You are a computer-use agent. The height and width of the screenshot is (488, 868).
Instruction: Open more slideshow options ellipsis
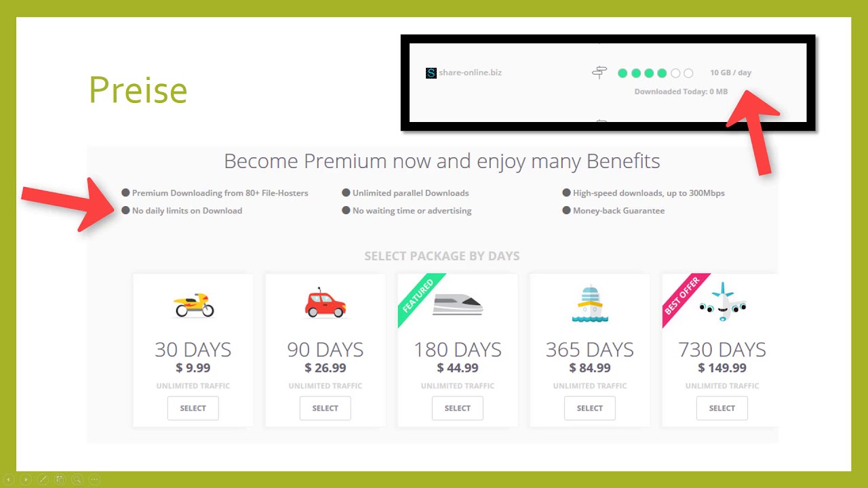pyautogui.click(x=94, y=479)
